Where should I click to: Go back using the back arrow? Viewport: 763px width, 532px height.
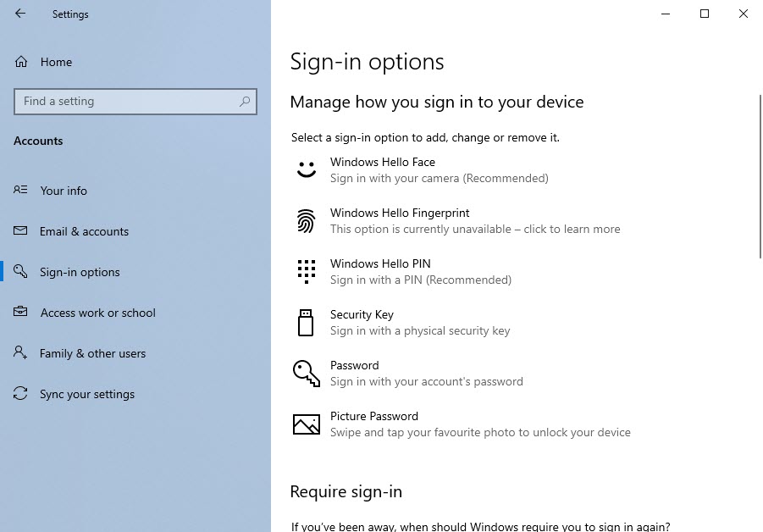(x=20, y=14)
